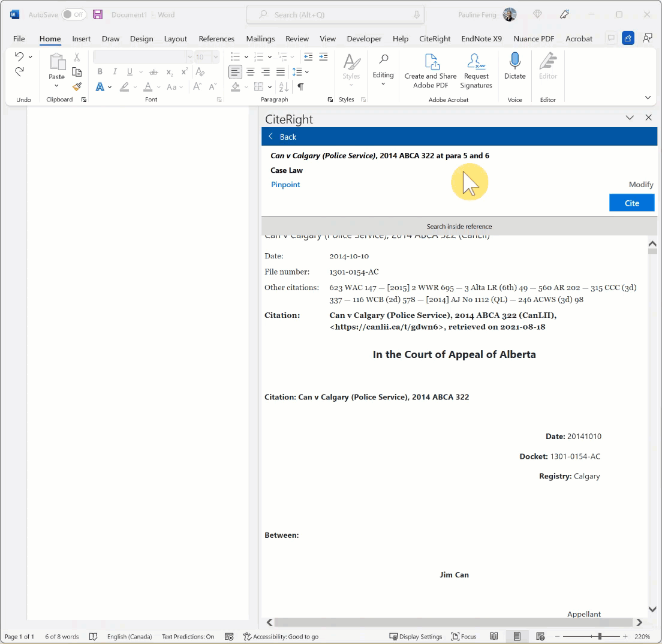Open the Editor tool
Image resolution: width=662 pixels, height=644 pixels.
(548, 67)
